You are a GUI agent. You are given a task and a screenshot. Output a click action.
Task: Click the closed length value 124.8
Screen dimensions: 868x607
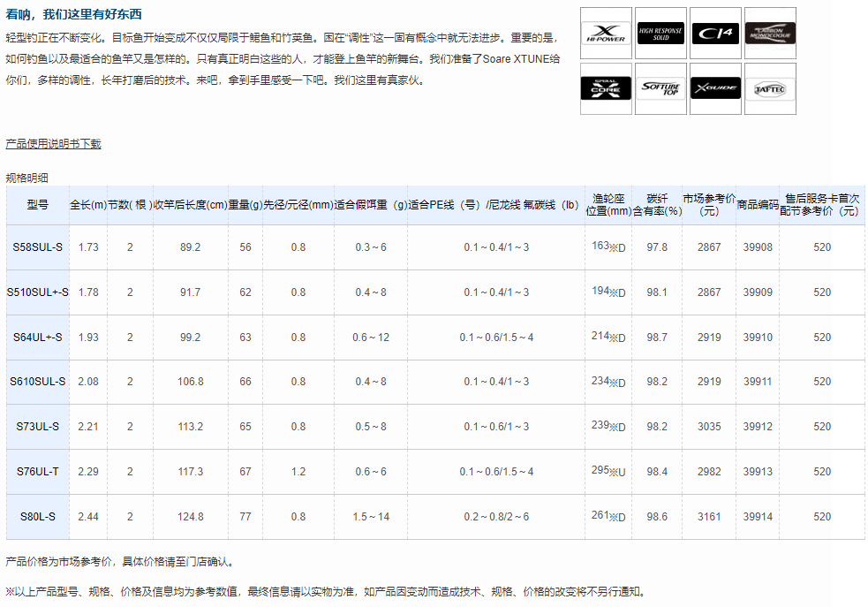point(191,517)
